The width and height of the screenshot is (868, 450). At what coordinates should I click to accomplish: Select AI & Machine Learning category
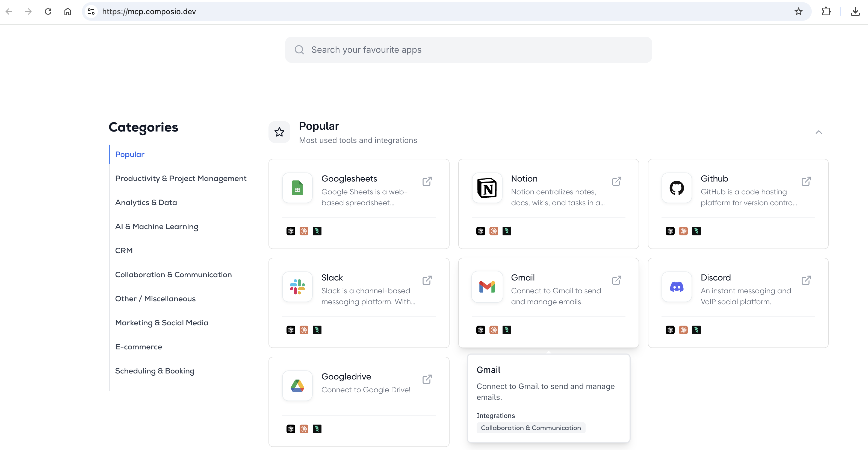(x=157, y=226)
